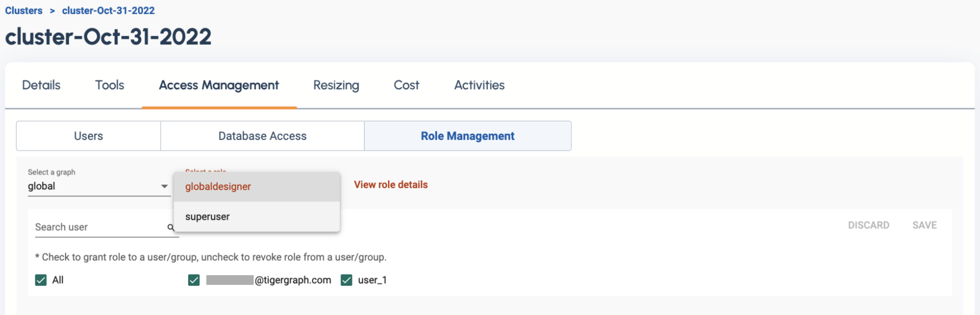Open the Details tab

41,85
